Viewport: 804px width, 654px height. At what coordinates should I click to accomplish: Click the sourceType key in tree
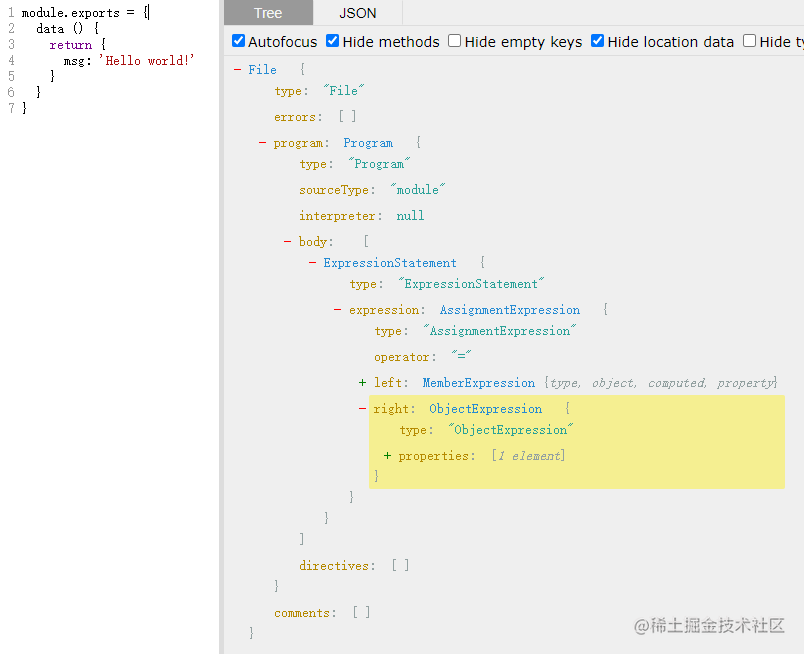click(x=334, y=190)
